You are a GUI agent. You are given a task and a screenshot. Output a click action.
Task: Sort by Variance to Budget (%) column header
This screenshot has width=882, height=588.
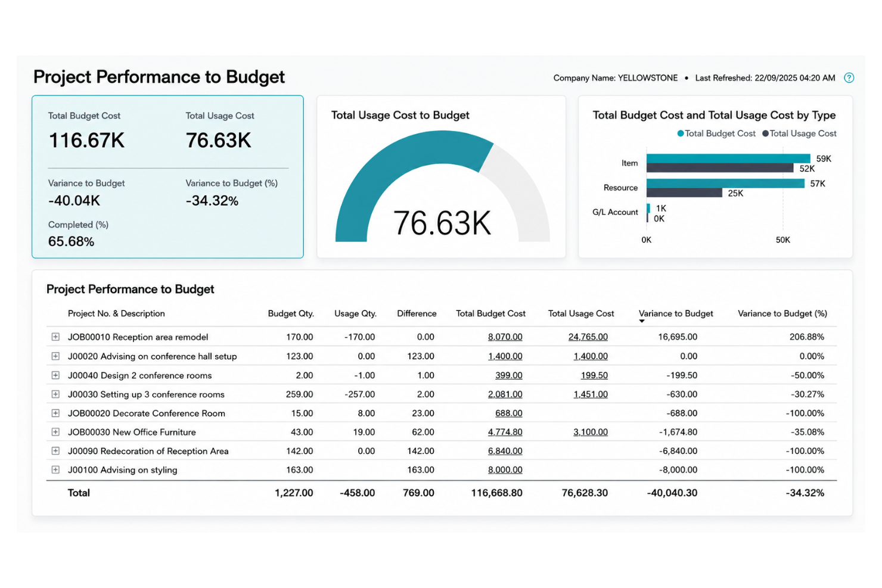[x=782, y=313]
